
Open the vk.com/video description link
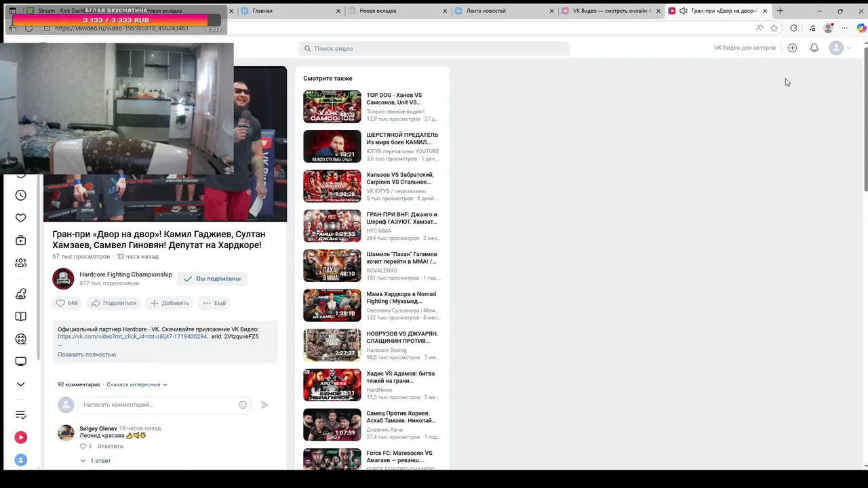tap(133, 337)
